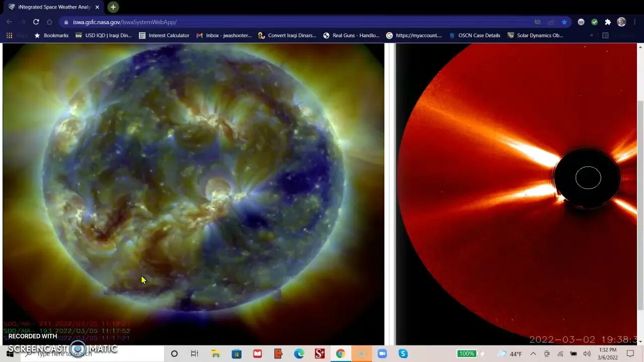
Task: Open Gmail Inbox bookmark
Action: click(x=224, y=36)
